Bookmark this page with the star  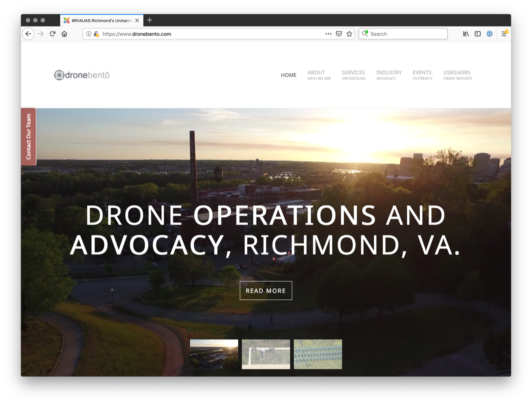(350, 34)
